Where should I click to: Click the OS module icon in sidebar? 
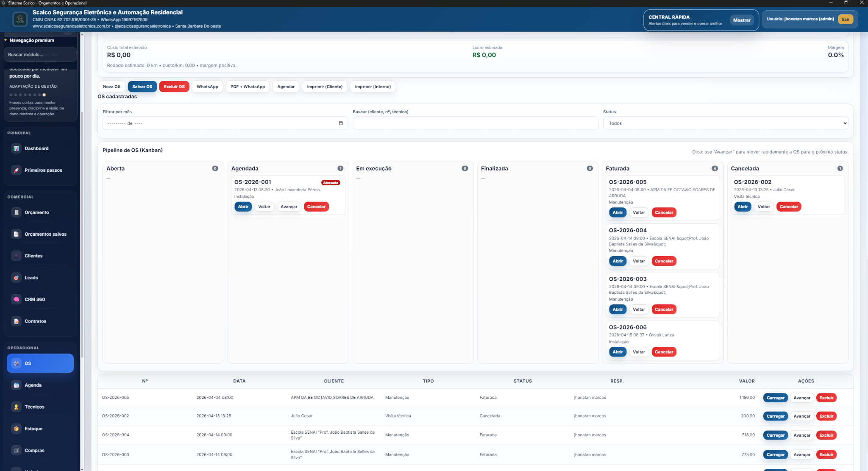[x=16, y=363]
